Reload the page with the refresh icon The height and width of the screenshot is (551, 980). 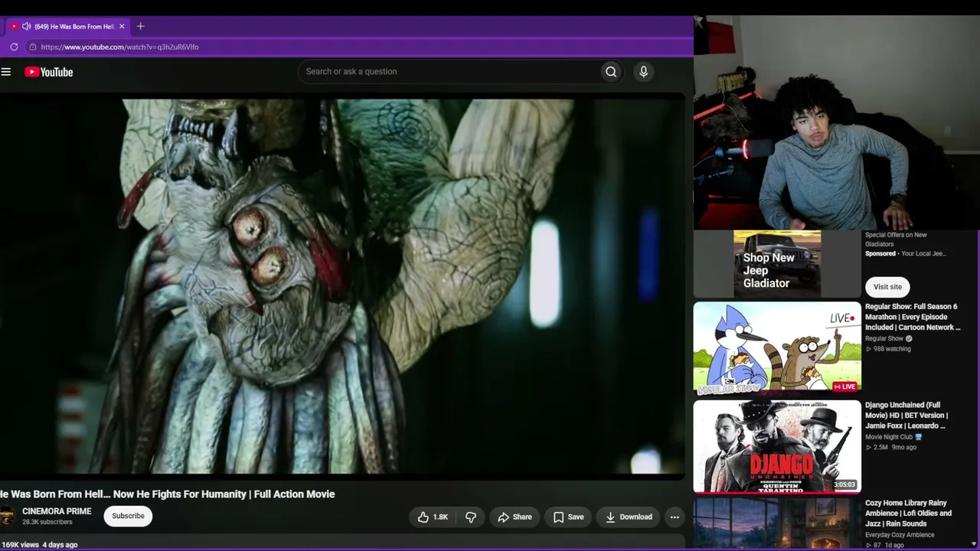coord(14,47)
